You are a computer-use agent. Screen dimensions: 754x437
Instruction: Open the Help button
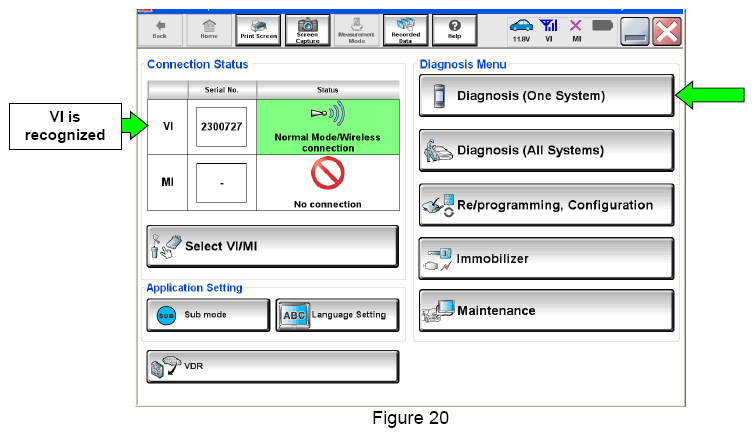click(454, 30)
